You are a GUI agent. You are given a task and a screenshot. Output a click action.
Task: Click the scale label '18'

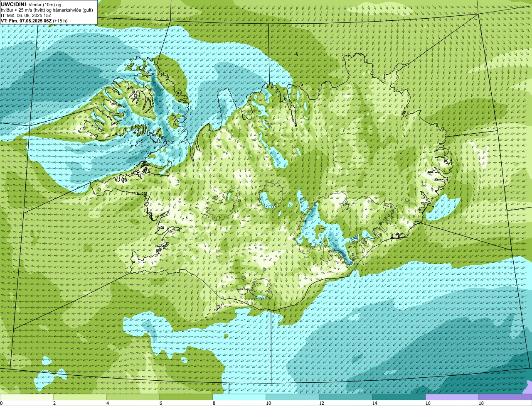[481, 403]
